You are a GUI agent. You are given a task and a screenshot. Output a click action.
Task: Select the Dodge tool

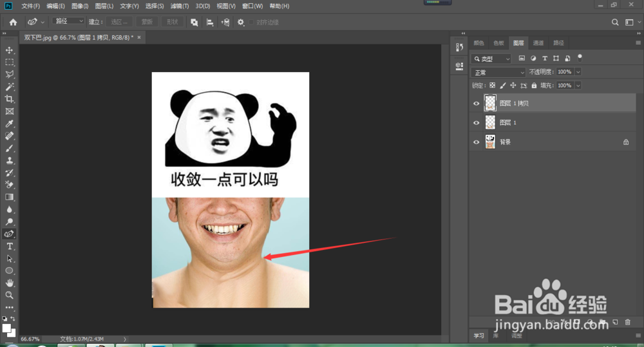tap(9, 221)
